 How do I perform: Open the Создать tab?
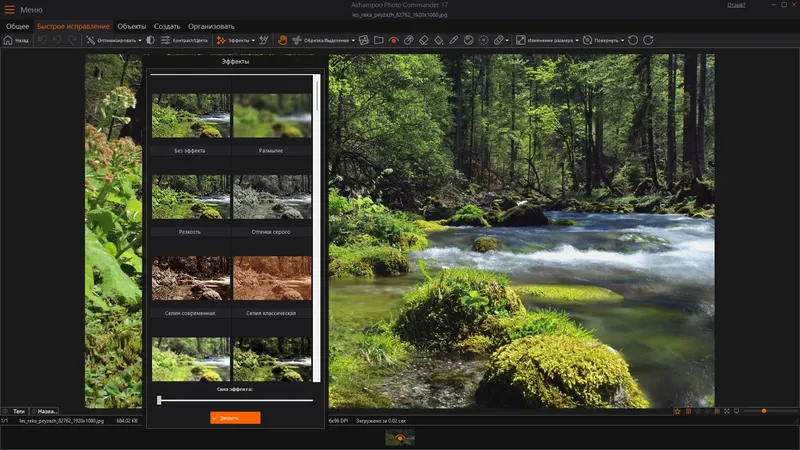pos(167,26)
